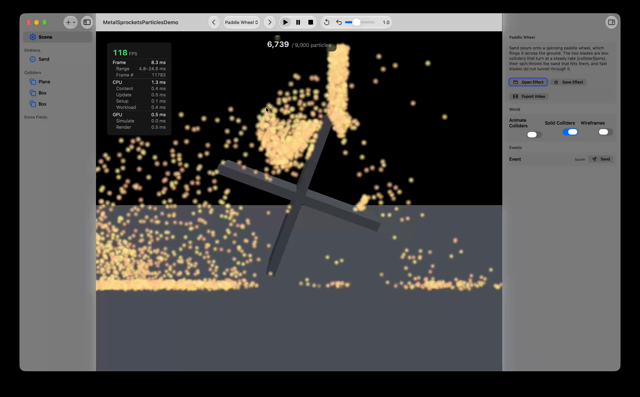
Task: Select the Box collider directly below Plane
Action: [x=58, y=93]
